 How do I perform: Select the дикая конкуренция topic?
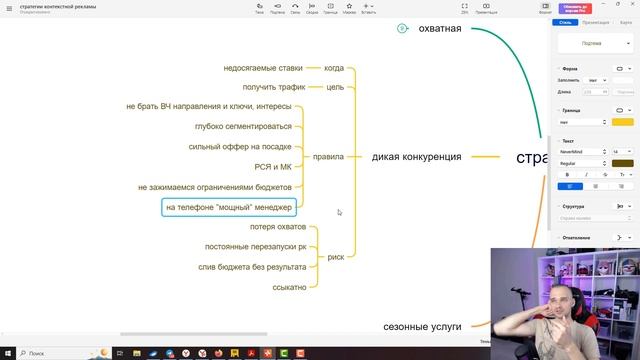coord(416,157)
